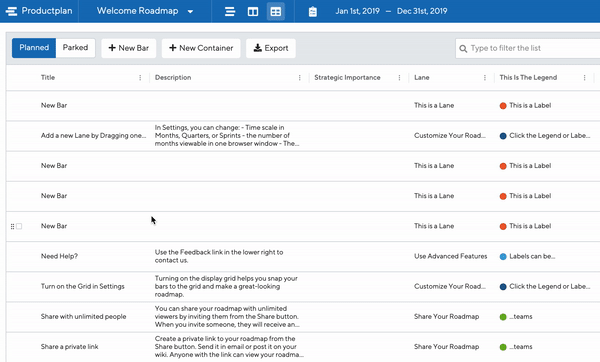This screenshot has width=600, height=362.
Task: Check the checkbox on the hovered New Bar row
Action: pyautogui.click(x=19, y=226)
